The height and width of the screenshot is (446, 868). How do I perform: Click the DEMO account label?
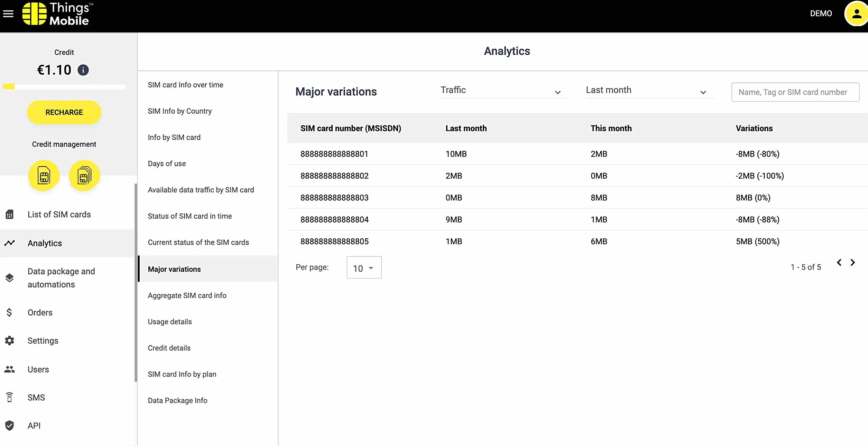(821, 13)
